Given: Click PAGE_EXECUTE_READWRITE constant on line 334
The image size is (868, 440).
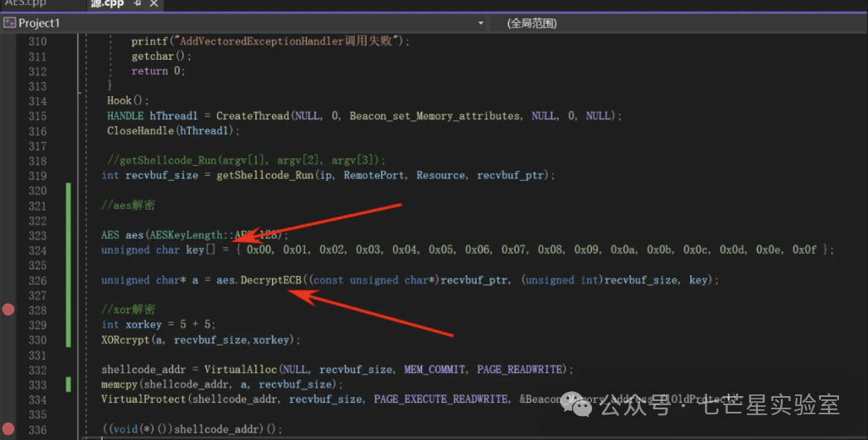Looking at the screenshot, I should pos(441,399).
